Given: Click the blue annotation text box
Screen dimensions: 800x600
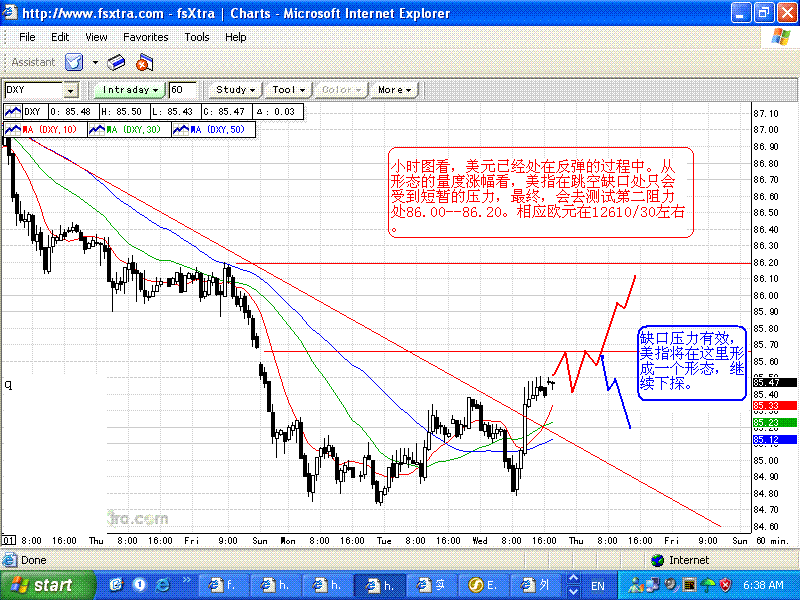Looking at the screenshot, I should tap(692, 363).
